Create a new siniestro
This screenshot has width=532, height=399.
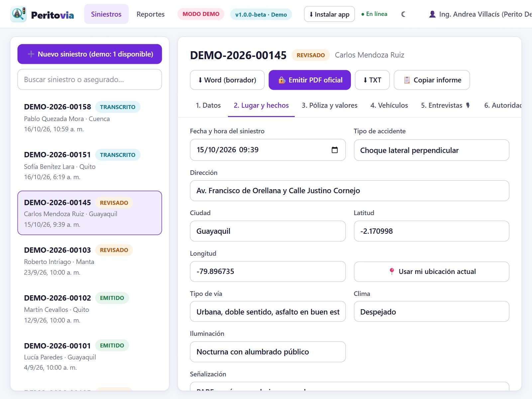tap(90, 54)
